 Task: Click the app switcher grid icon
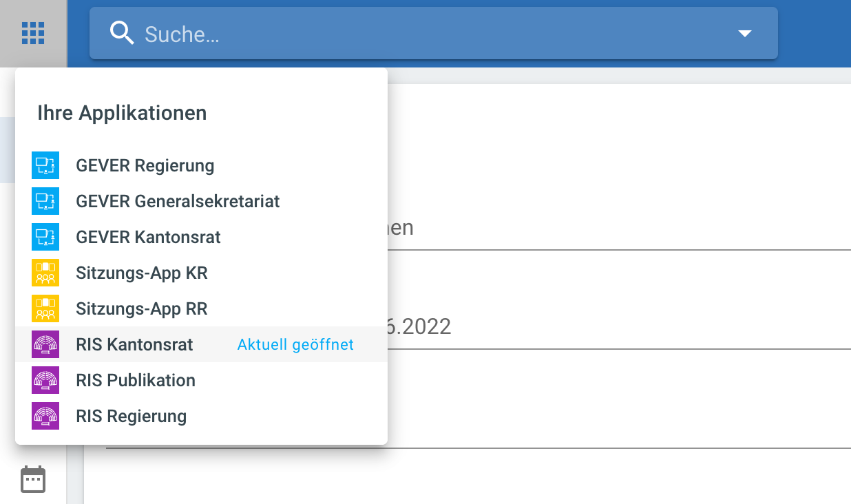click(33, 32)
